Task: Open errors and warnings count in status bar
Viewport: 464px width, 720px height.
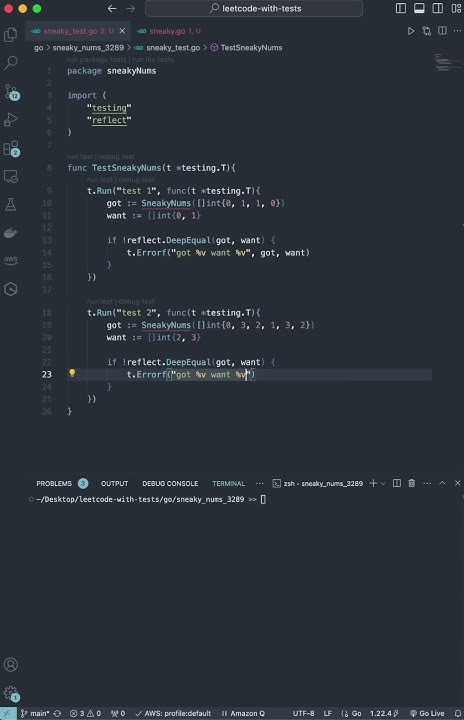Action: tap(85, 714)
